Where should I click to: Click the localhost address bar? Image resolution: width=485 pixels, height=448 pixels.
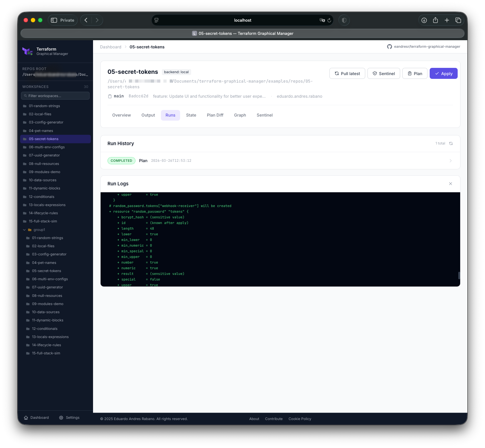[x=243, y=20]
